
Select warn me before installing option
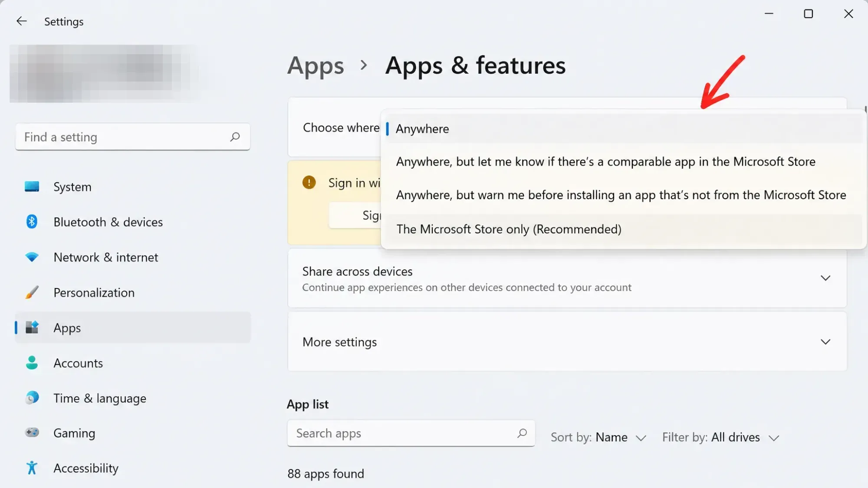point(624,195)
